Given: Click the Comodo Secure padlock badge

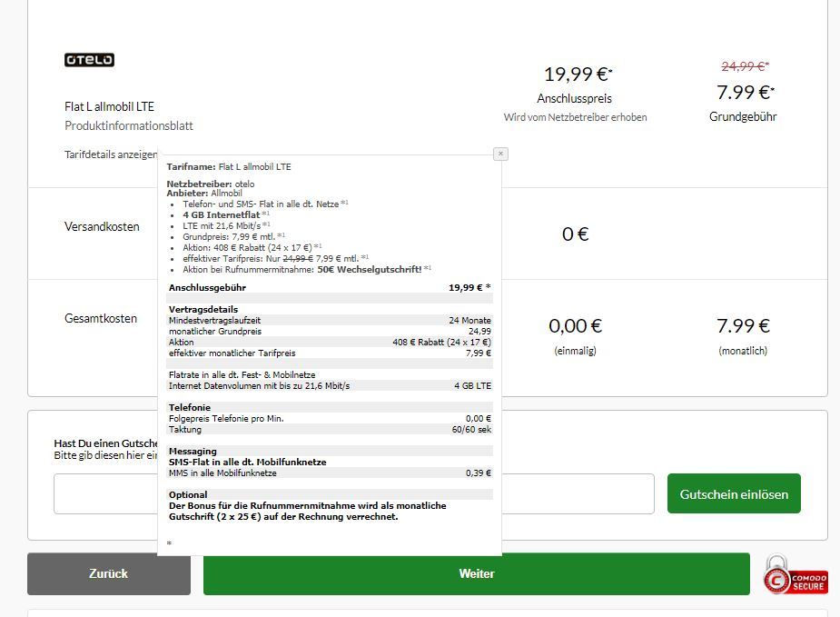Looking at the screenshot, I should 796,574.
